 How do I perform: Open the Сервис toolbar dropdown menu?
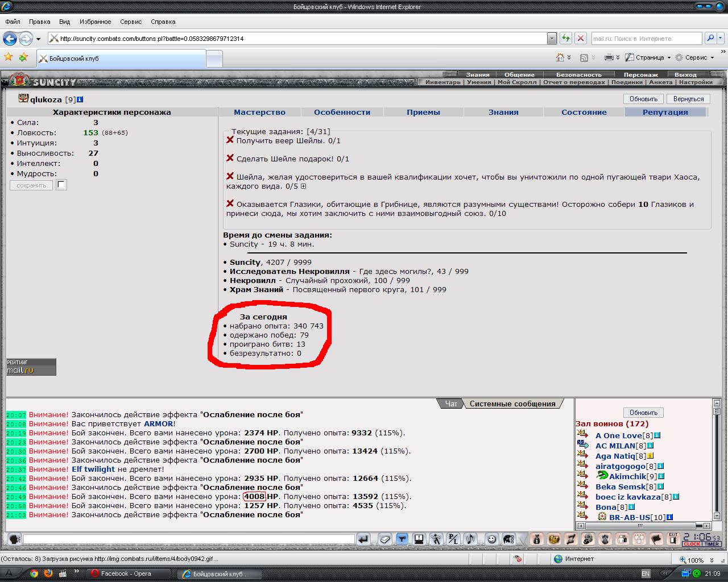[694, 57]
